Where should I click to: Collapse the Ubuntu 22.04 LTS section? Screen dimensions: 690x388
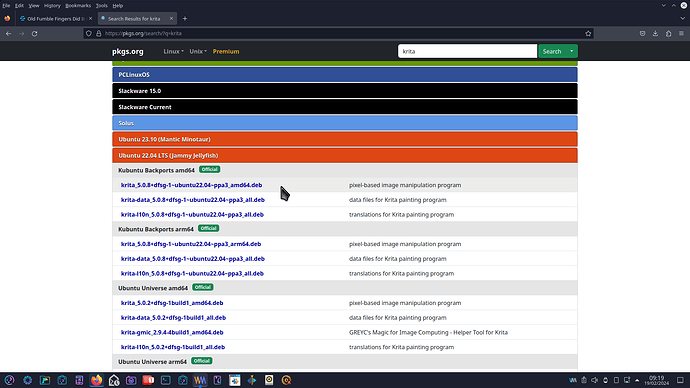click(345, 155)
